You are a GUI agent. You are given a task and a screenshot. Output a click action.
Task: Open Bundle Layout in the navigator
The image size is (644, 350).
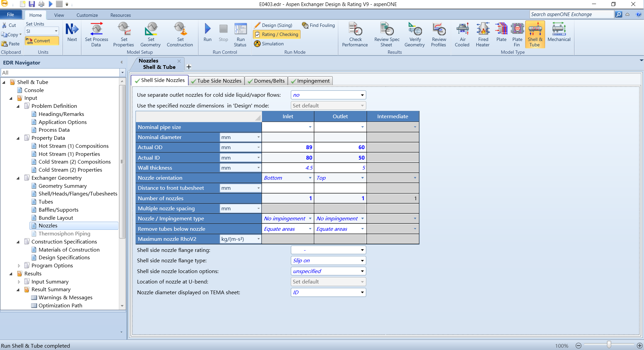click(x=56, y=218)
